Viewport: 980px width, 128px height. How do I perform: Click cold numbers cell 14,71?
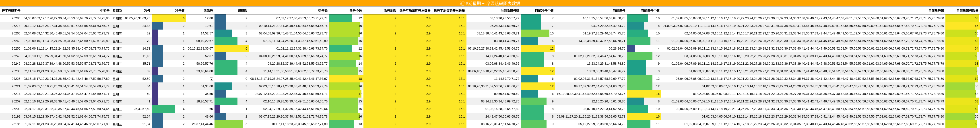pos(146,48)
